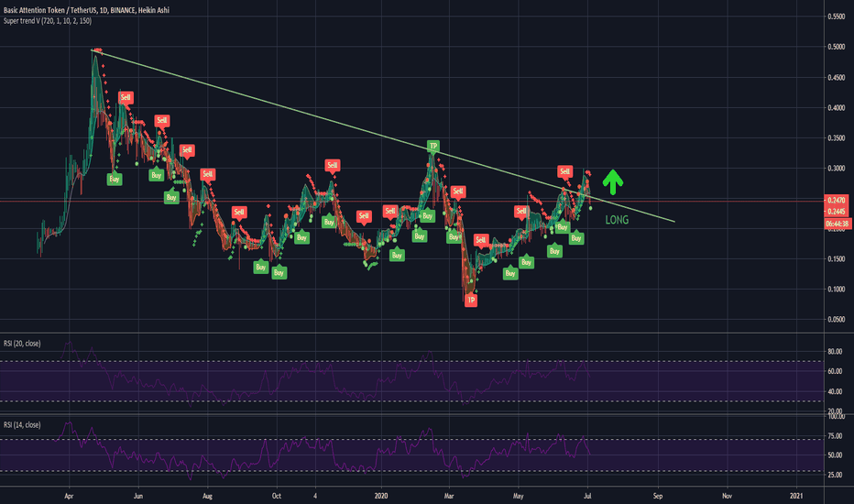Click the 0.3000 price axis label
Viewport: 854px width, 504px height.
point(836,169)
